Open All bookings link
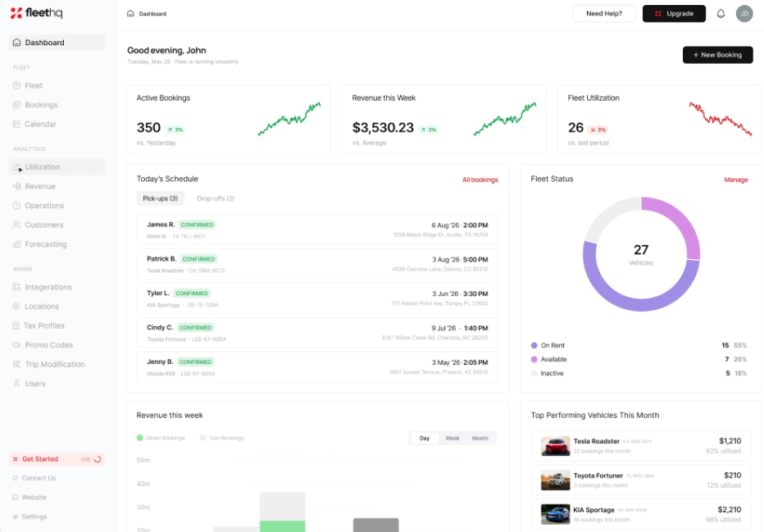Viewport: 764px width, 532px height. 480,180
